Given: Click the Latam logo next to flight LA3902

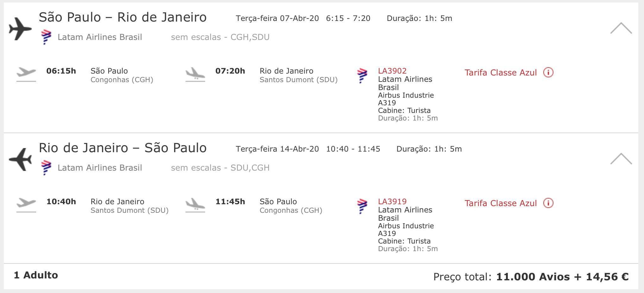Looking at the screenshot, I should click(362, 76).
